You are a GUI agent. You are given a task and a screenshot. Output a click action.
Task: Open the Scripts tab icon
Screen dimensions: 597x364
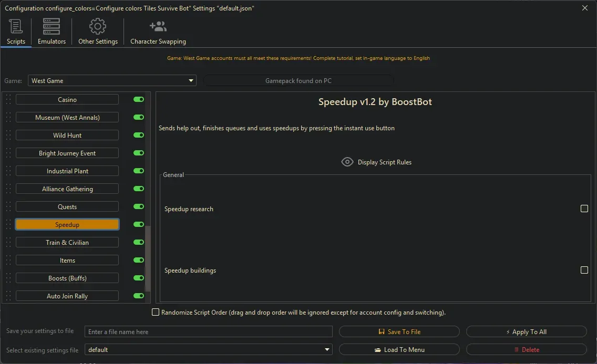click(x=16, y=27)
